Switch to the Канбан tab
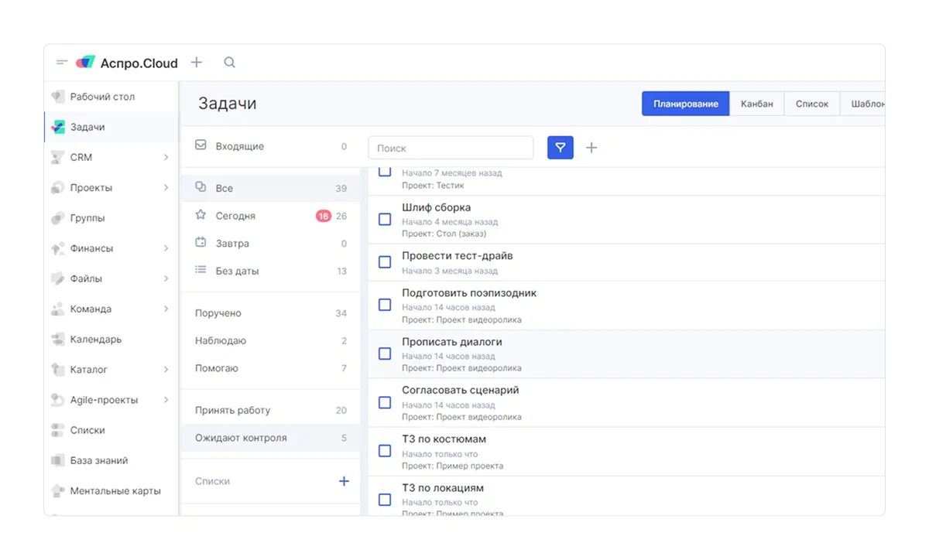Viewport: 929px width, 560px height. tap(756, 104)
